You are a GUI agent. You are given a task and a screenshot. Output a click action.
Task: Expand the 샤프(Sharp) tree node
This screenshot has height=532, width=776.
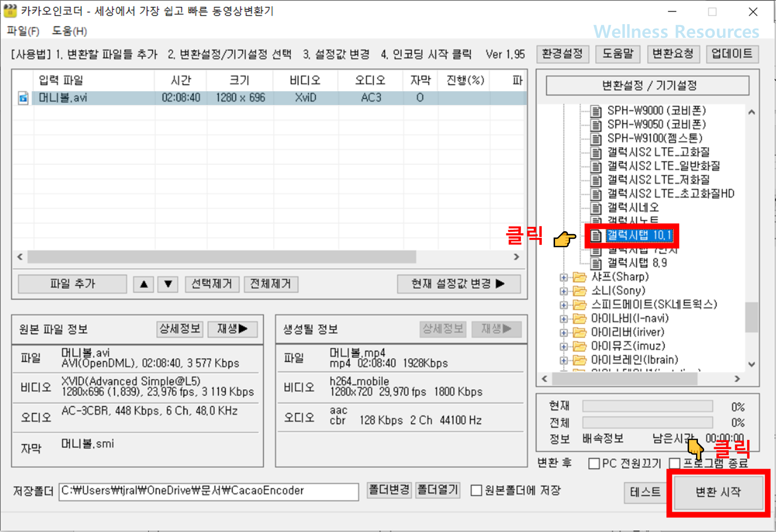pyautogui.click(x=564, y=277)
